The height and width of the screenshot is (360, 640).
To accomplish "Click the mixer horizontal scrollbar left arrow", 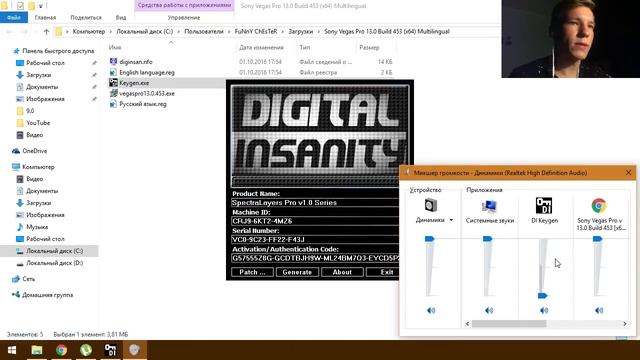I will tap(468, 324).
